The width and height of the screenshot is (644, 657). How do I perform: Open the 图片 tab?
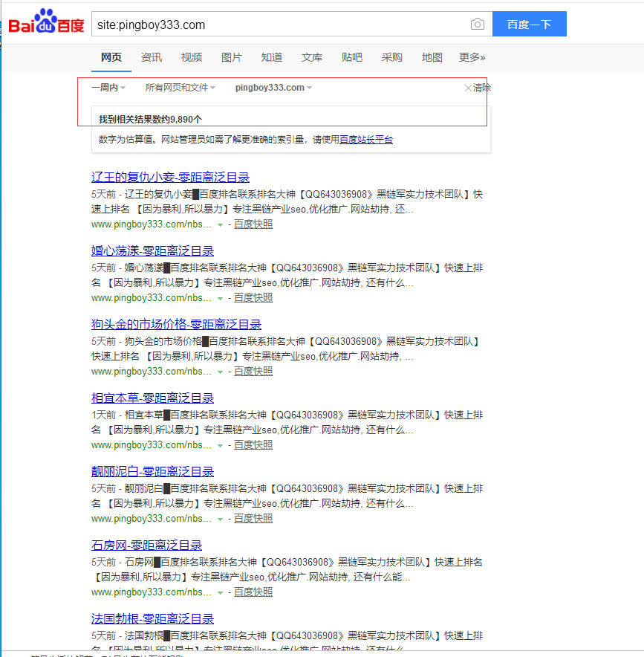tap(232, 57)
